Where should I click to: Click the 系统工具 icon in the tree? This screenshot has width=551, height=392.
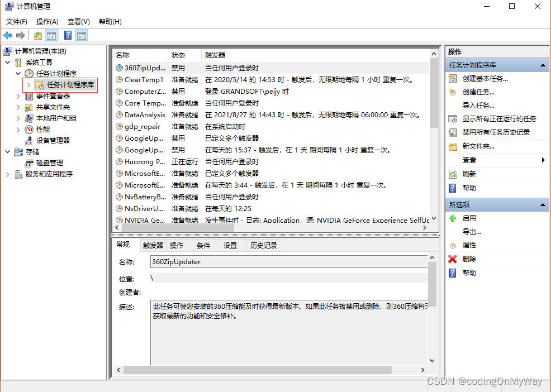pyautogui.click(x=18, y=63)
